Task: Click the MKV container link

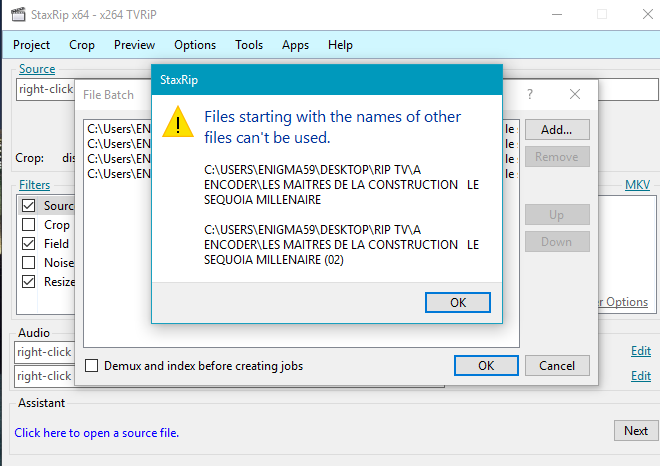Action: click(637, 185)
